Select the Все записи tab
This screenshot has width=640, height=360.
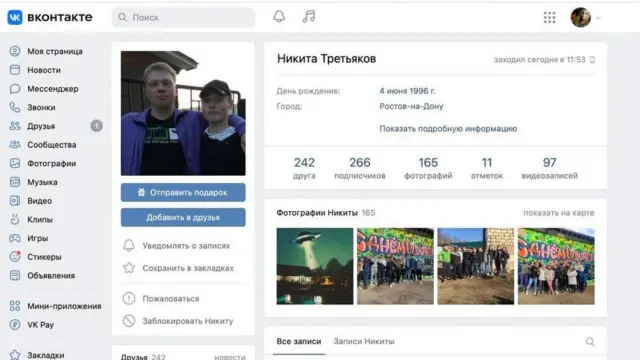299,341
